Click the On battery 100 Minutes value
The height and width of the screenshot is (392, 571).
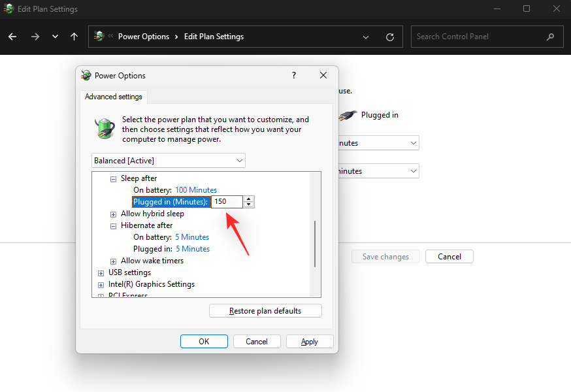point(196,190)
